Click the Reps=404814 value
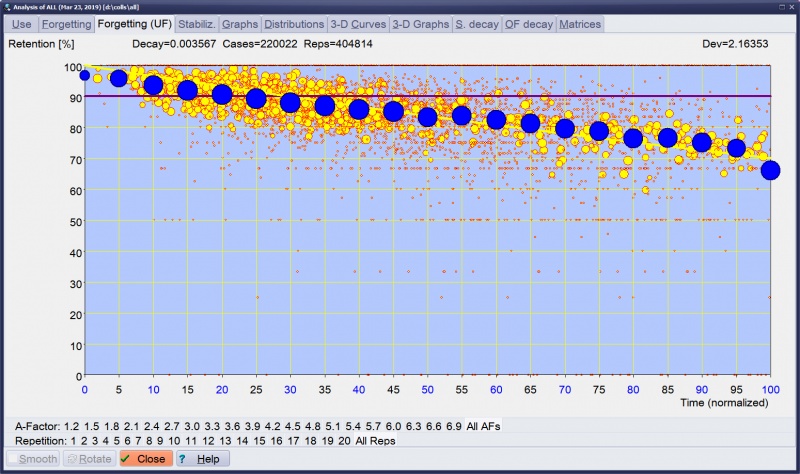Viewport: 800px width, 474px height. (338, 44)
